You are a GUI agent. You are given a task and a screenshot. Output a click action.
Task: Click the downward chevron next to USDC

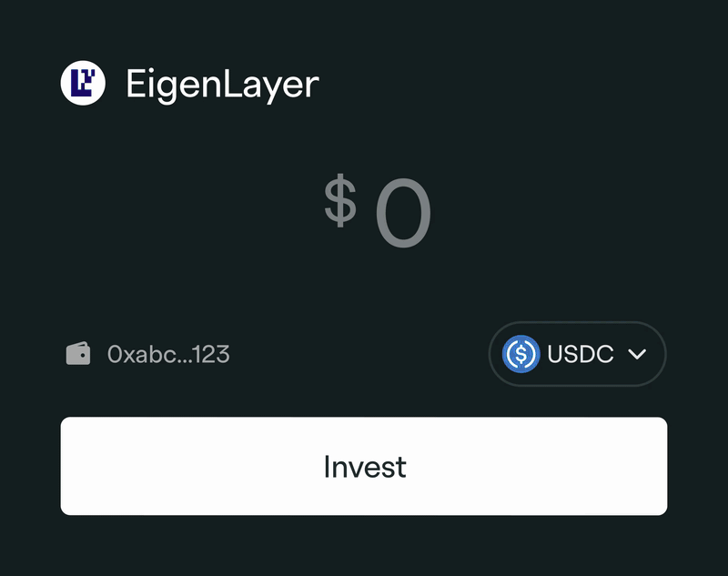tap(637, 354)
